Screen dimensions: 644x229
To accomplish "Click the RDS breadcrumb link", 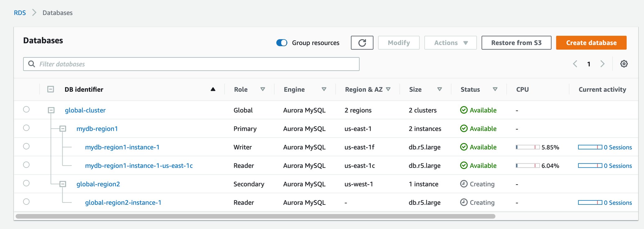I will click(x=20, y=13).
